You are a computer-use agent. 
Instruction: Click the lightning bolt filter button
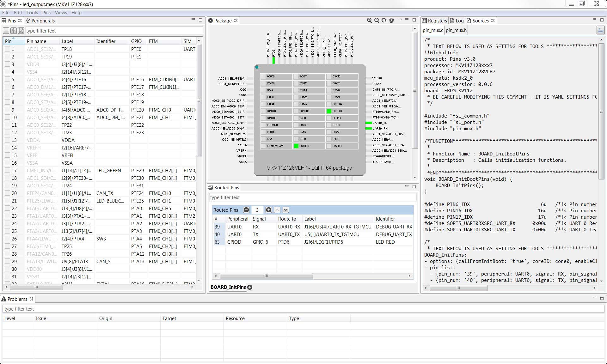click(x=13, y=31)
